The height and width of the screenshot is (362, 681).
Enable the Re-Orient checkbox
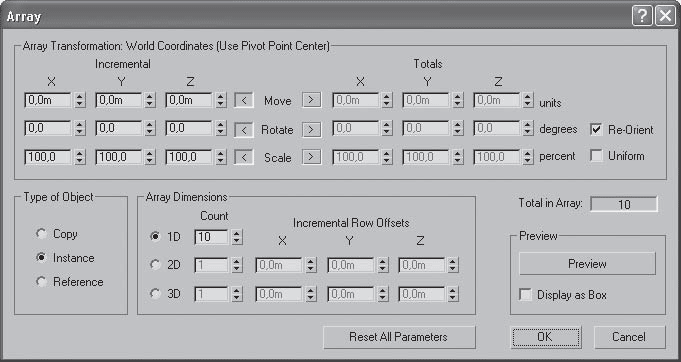(596, 129)
